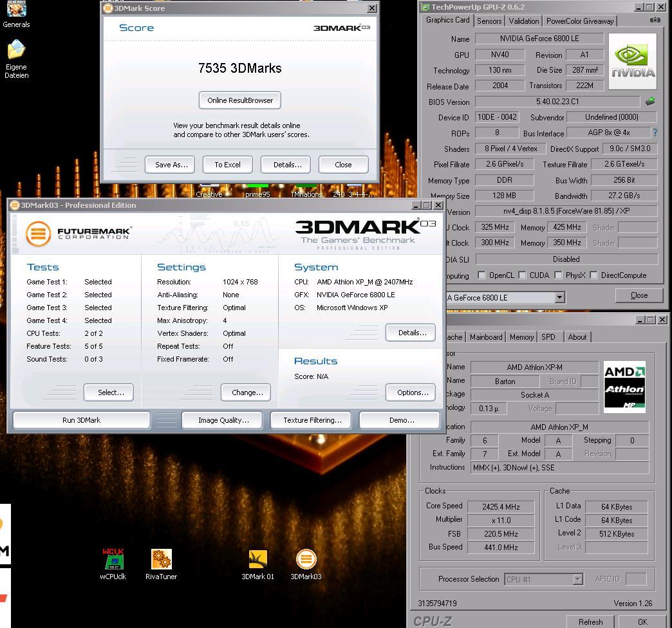Image resolution: width=672 pixels, height=628 pixels.
Task: Open the GeForce 6800 LE card dropdown
Action: [x=560, y=297]
